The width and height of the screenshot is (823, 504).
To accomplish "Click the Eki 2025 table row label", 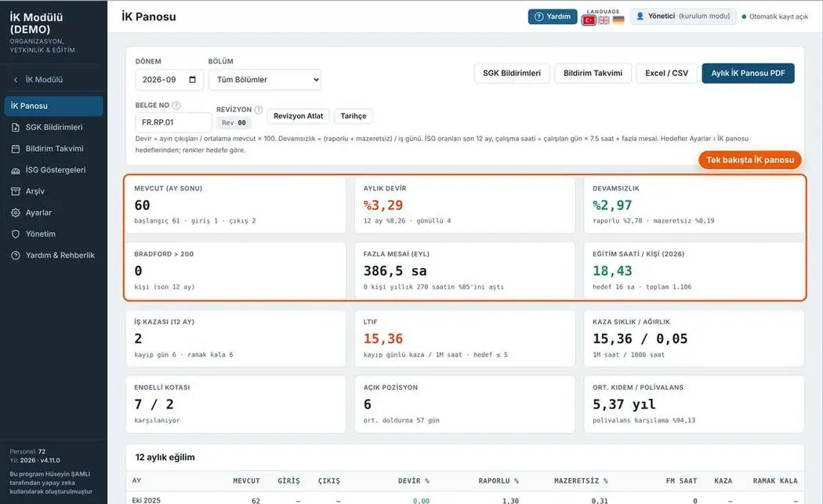I will [147, 500].
